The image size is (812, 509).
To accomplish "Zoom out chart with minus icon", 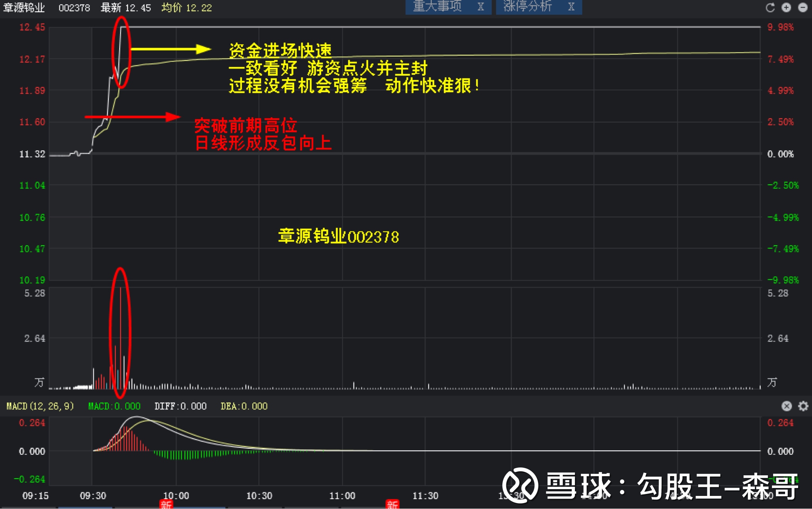I will (x=803, y=8).
